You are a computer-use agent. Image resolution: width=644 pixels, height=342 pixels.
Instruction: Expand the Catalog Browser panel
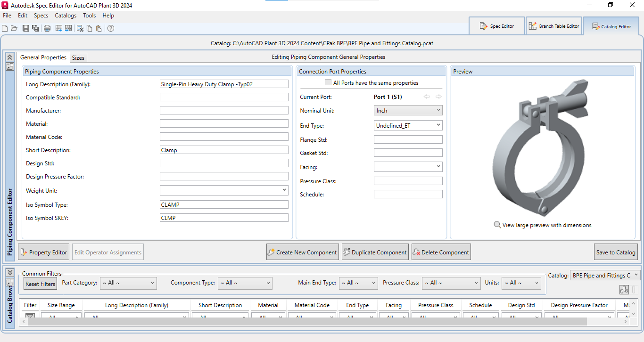[9, 272]
